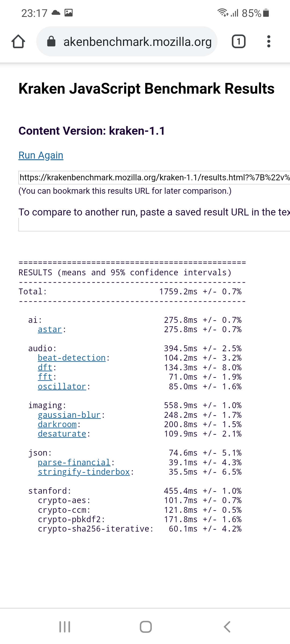Tap the padlock site security icon
Screen dimensions: 290x644
click(x=51, y=42)
